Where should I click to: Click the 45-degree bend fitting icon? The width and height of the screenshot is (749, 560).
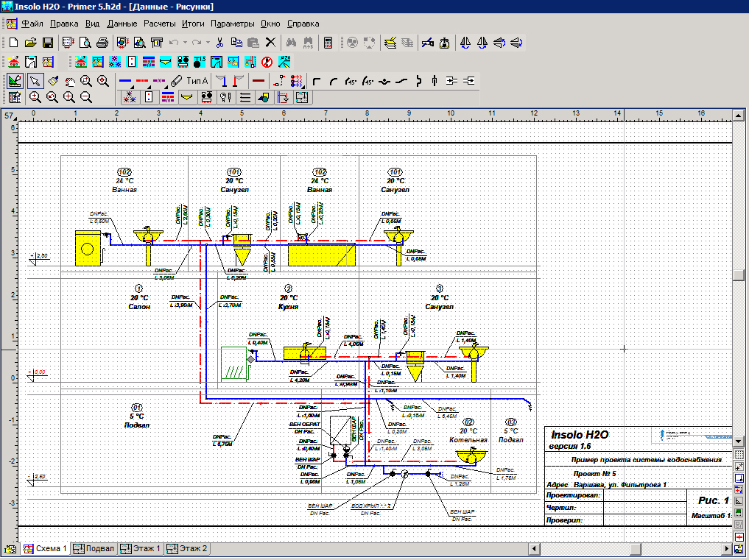[351, 81]
